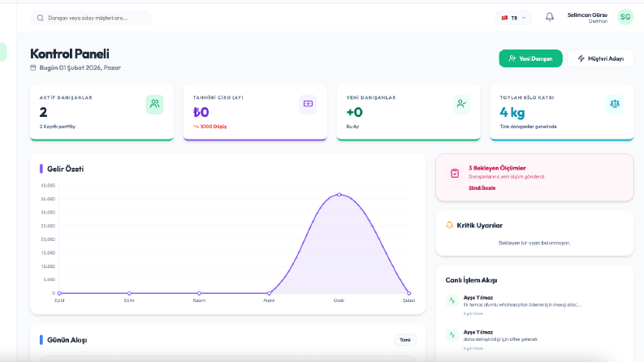This screenshot has height=362, width=644.
Task: Click the search magnifier icon
Action: point(41,18)
